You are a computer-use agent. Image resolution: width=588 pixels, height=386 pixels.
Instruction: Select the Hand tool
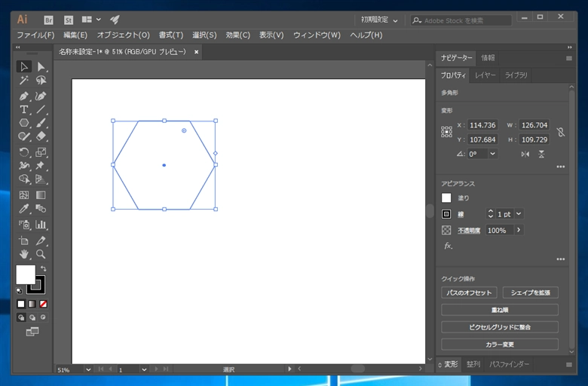click(x=24, y=254)
